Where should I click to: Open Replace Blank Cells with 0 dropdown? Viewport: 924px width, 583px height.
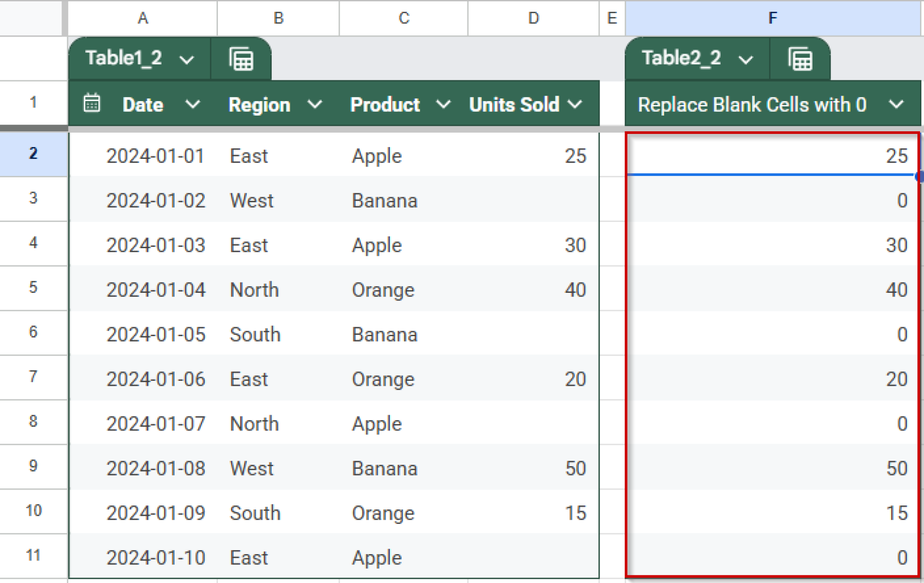[896, 105]
